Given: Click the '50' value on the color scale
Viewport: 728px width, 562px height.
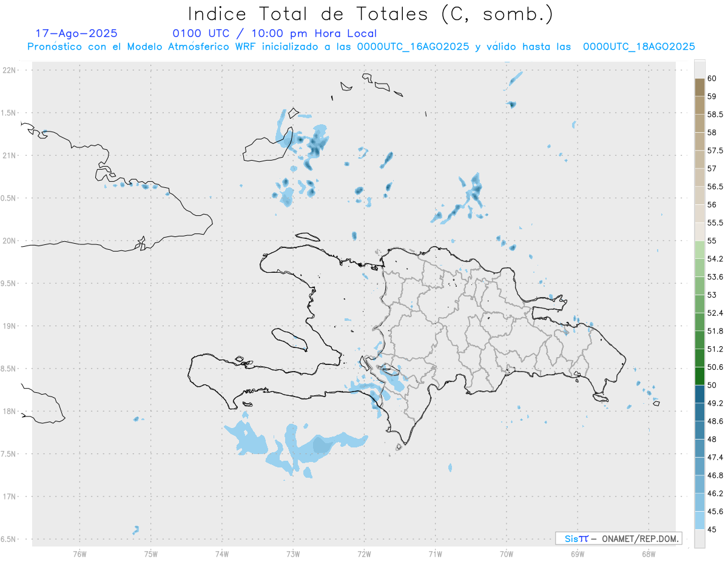Looking at the screenshot, I should pos(712,385).
